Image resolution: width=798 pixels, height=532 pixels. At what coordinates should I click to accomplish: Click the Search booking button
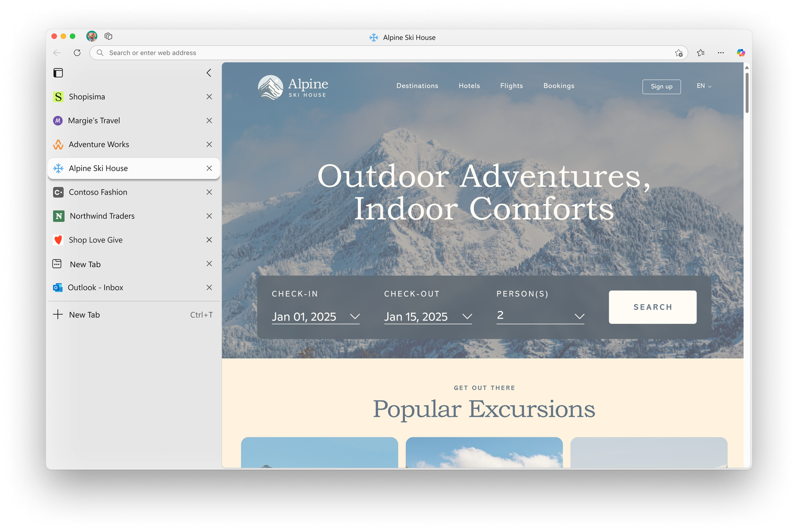click(652, 307)
